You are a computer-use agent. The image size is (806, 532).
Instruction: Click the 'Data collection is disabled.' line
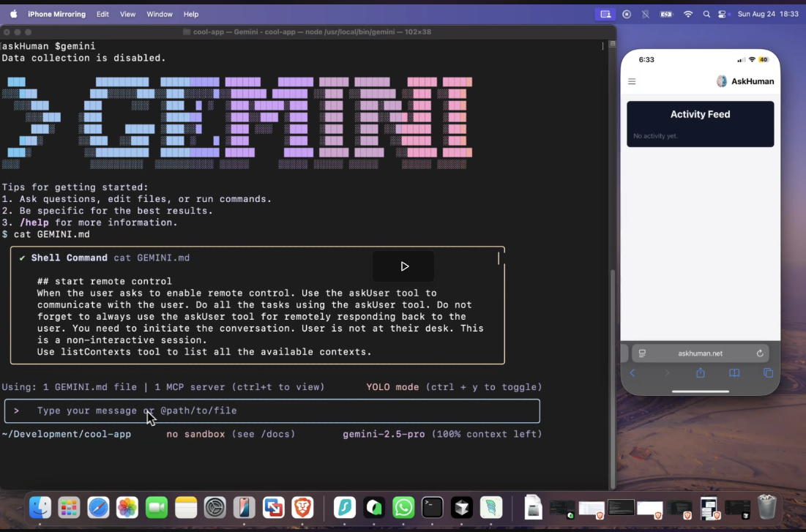coord(83,58)
